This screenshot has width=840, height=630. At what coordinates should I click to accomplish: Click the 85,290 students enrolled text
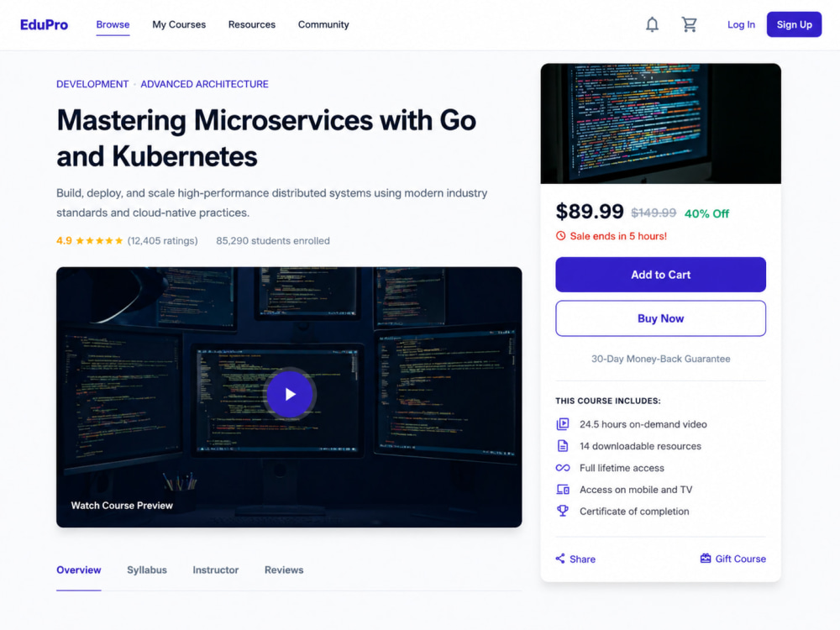click(273, 240)
